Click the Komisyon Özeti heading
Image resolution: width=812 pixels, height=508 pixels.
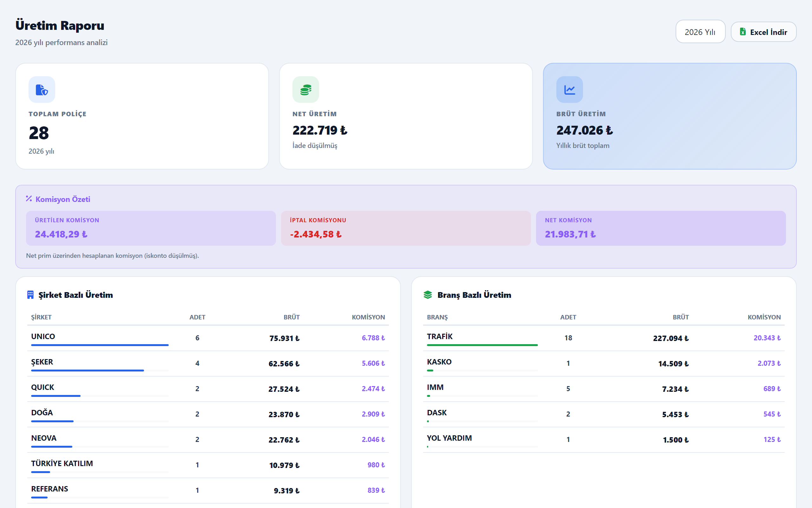(63, 199)
